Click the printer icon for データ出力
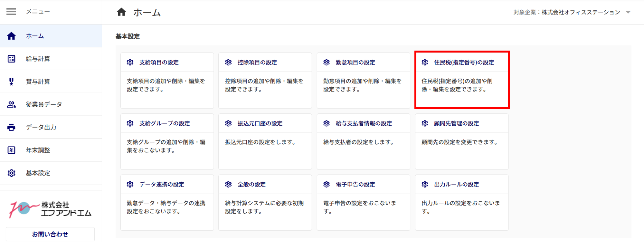 (11, 127)
